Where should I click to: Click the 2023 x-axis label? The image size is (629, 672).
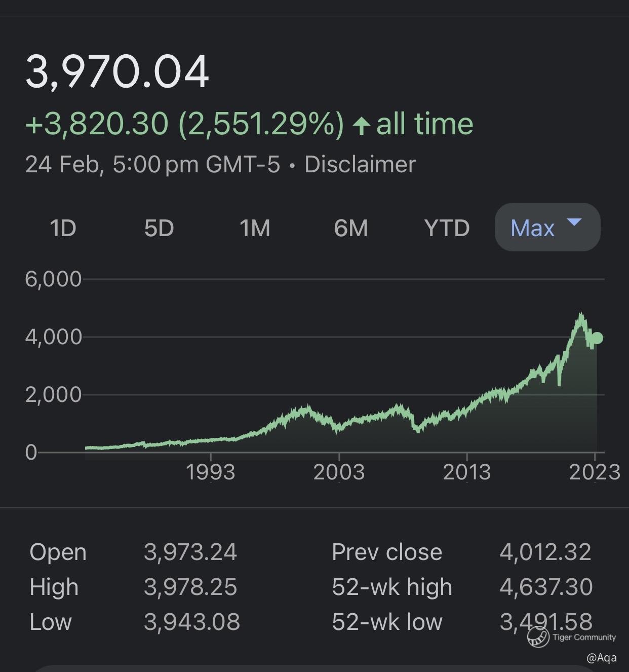tap(595, 472)
